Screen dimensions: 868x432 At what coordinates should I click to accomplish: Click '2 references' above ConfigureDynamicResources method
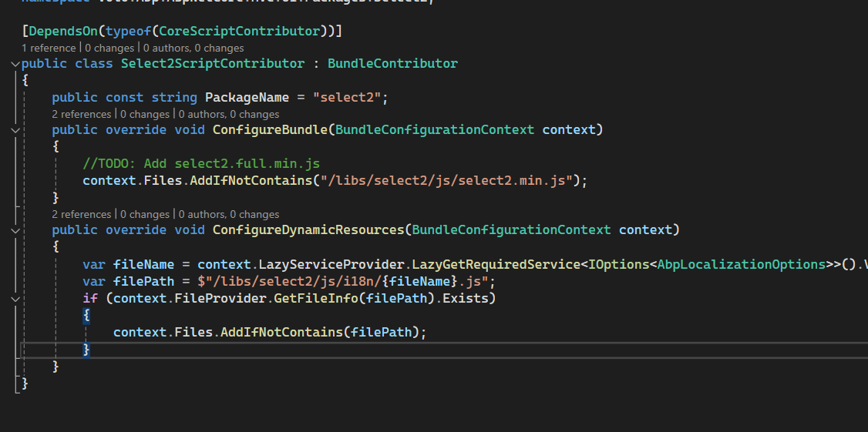click(82, 214)
